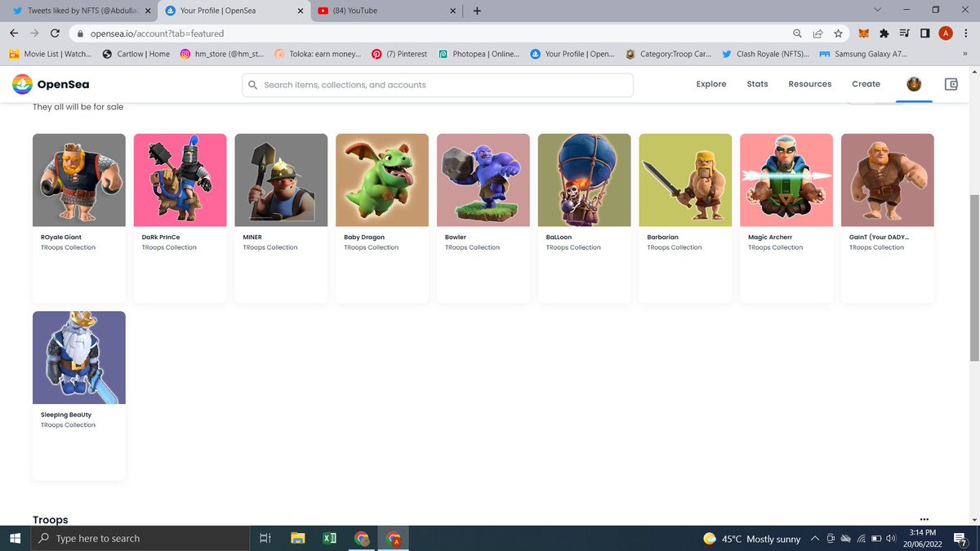Open the BaLLoon NFT card
The image size is (980, 551).
(x=585, y=219)
